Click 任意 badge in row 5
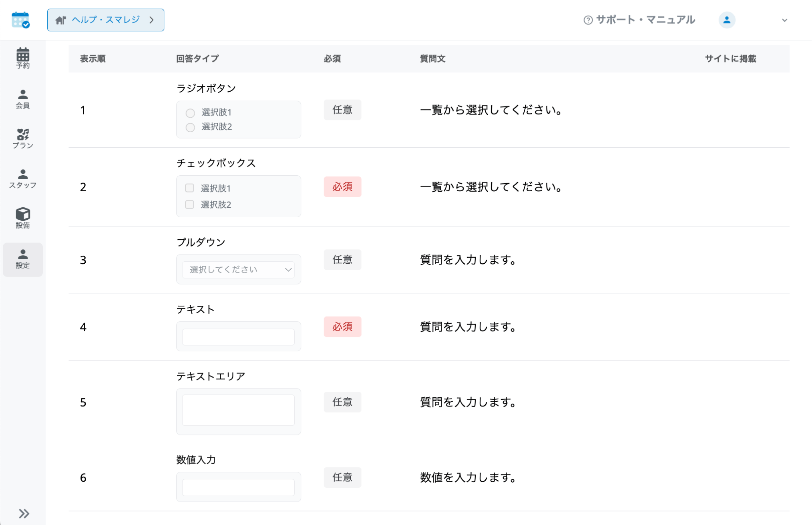The height and width of the screenshot is (525, 812). coord(342,402)
